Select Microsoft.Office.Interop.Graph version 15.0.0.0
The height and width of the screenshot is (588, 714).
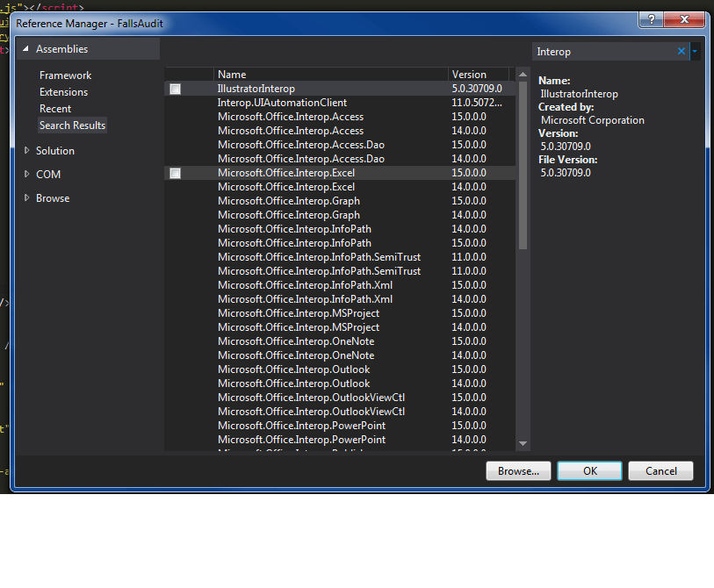pos(340,201)
